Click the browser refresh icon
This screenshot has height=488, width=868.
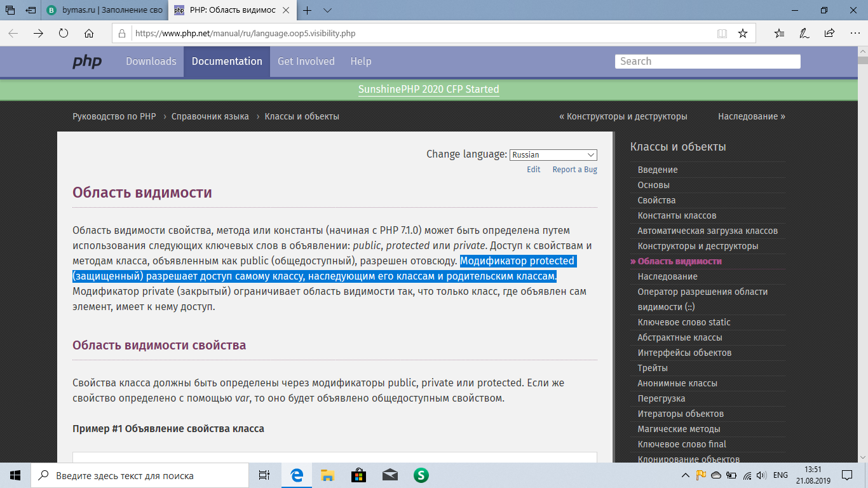64,33
